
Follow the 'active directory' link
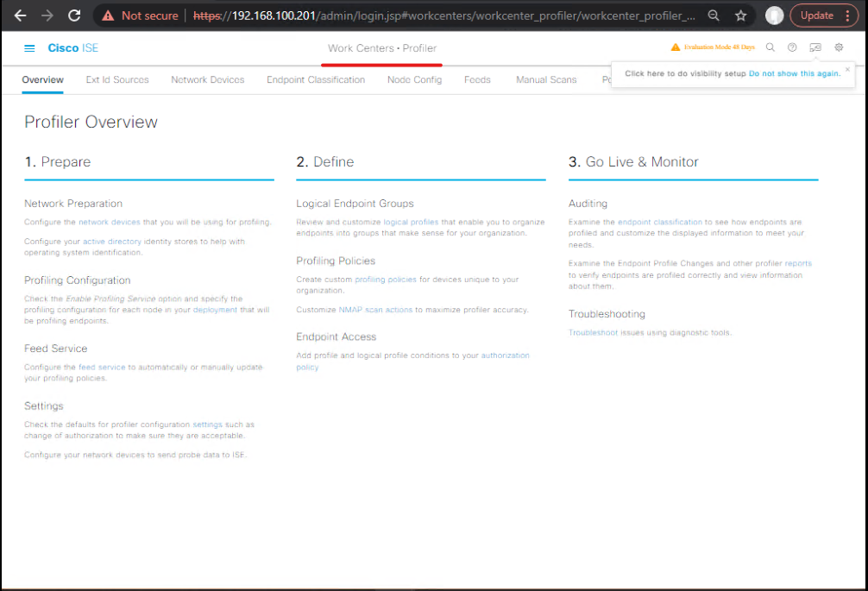pos(112,242)
